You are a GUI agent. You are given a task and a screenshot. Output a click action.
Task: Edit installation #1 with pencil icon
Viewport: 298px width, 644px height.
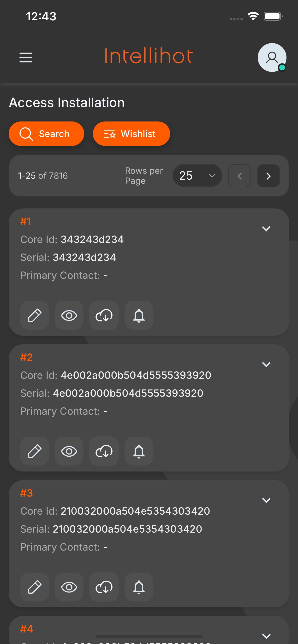pos(35,315)
